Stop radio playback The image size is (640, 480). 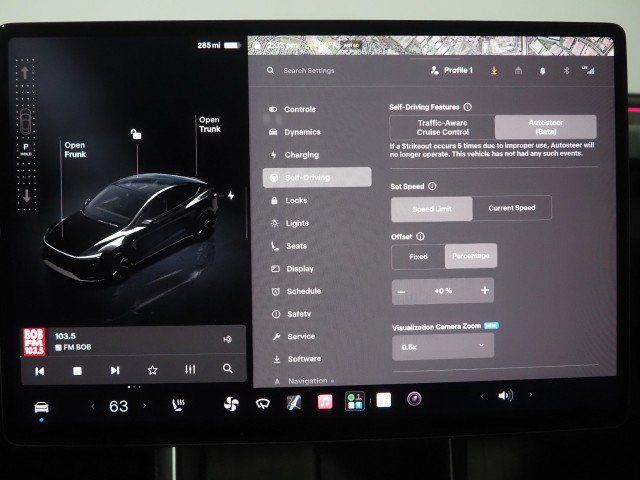(77, 371)
